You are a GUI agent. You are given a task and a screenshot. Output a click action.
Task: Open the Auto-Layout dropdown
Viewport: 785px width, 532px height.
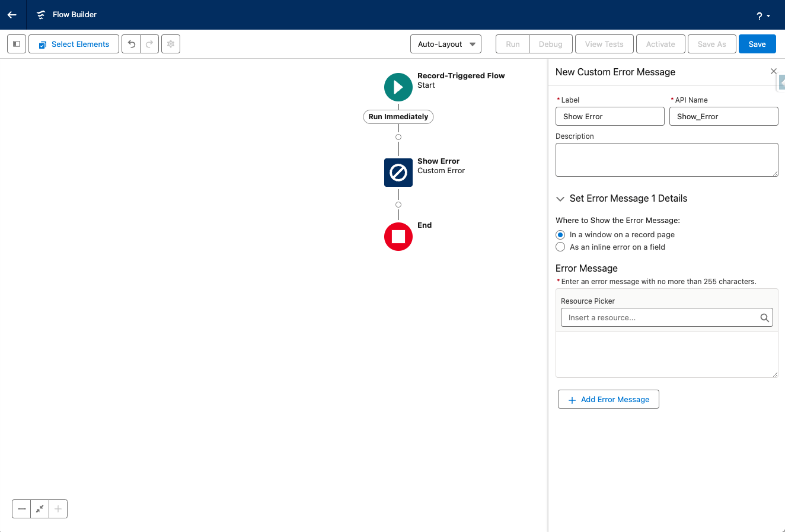(x=446, y=43)
